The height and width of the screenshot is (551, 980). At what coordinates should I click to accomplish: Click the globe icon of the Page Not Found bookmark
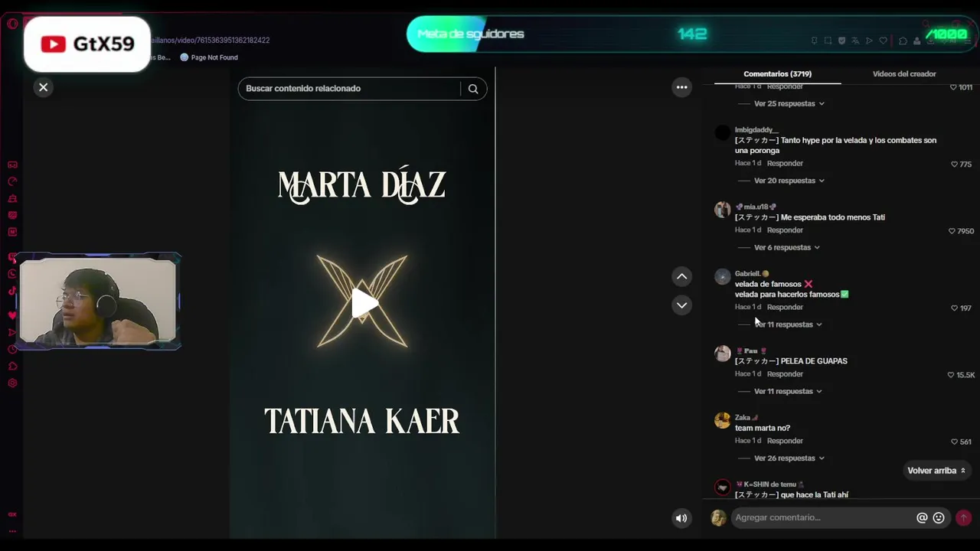pos(185,57)
